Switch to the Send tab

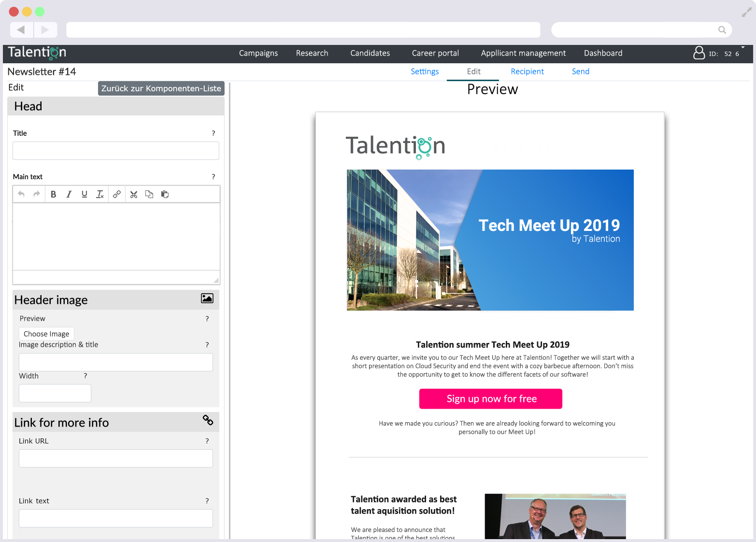point(580,71)
